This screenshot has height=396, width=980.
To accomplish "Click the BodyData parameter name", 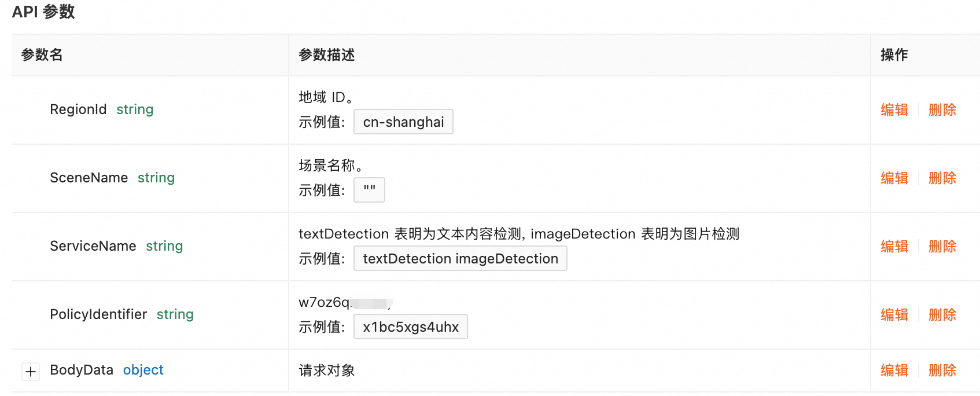I will pyautogui.click(x=82, y=370).
